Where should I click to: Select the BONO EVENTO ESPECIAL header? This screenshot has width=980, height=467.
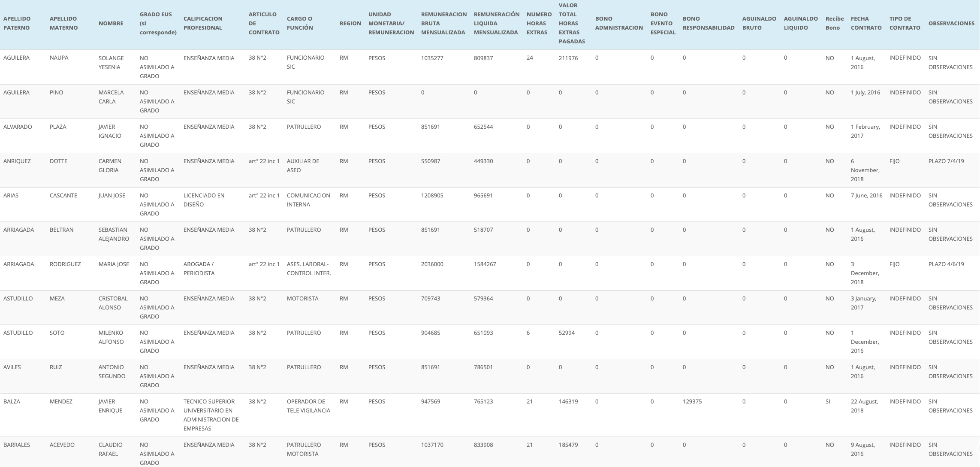point(663,23)
